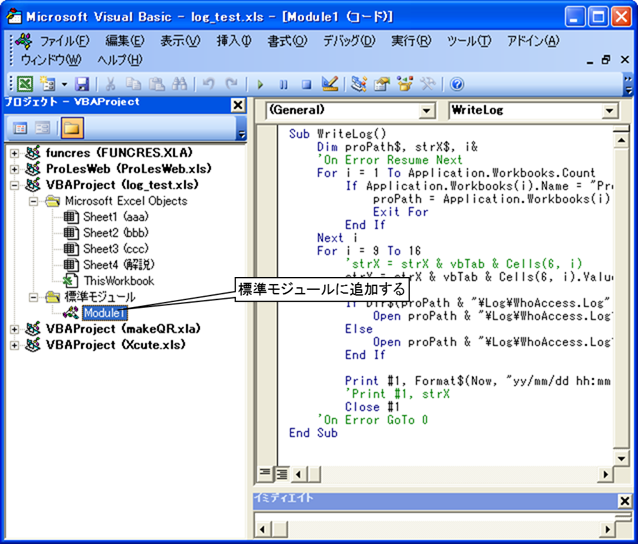Open the アドイン(A) menu
Viewport: 638px width, 544px height.
(533, 41)
